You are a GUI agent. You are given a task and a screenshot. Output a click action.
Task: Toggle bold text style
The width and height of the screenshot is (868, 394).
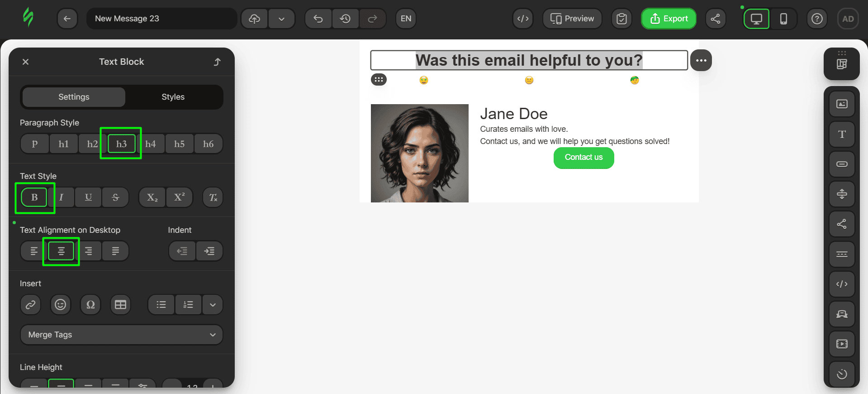pos(34,197)
